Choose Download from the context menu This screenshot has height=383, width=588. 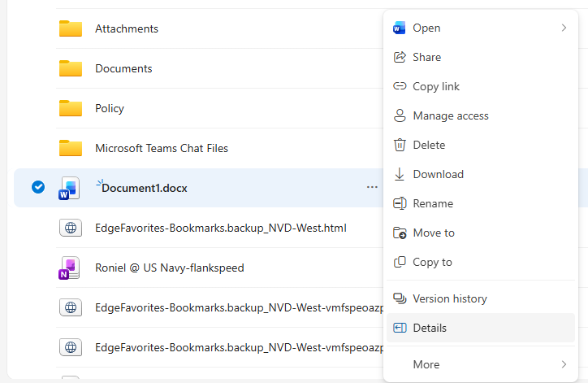(x=481, y=174)
